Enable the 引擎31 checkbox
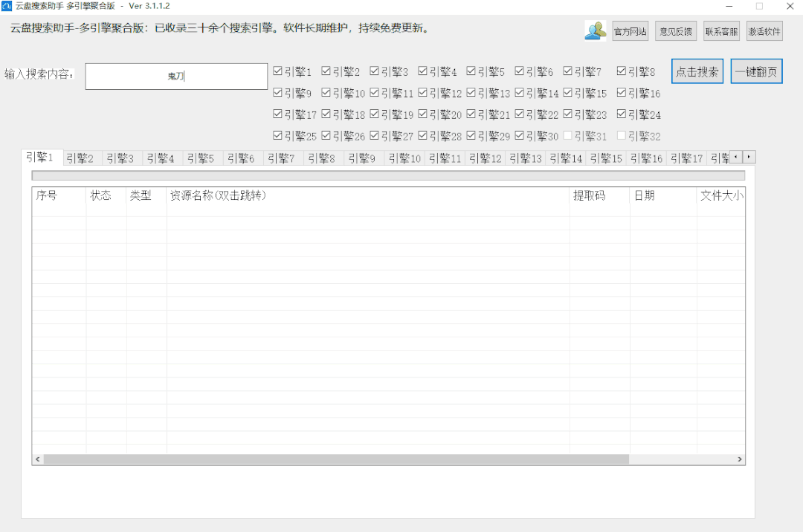This screenshot has width=803, height=532. coord(568,136)
